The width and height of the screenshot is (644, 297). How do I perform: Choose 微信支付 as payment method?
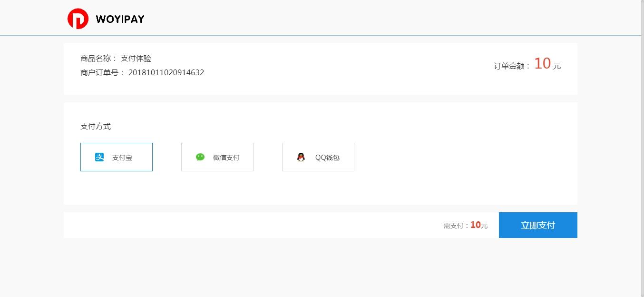(217, 157)
